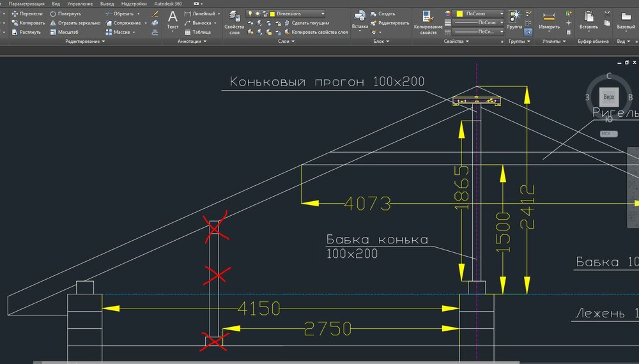639x364 pixels.
Task: Start the Измерить measure tool
Action: (x=549, y=19)
